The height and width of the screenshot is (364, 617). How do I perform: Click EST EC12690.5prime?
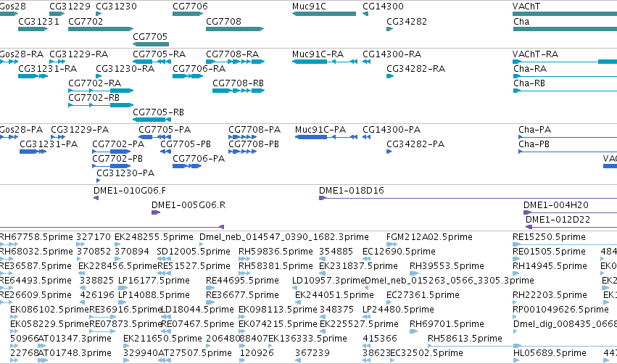click(x=366, y=259)
